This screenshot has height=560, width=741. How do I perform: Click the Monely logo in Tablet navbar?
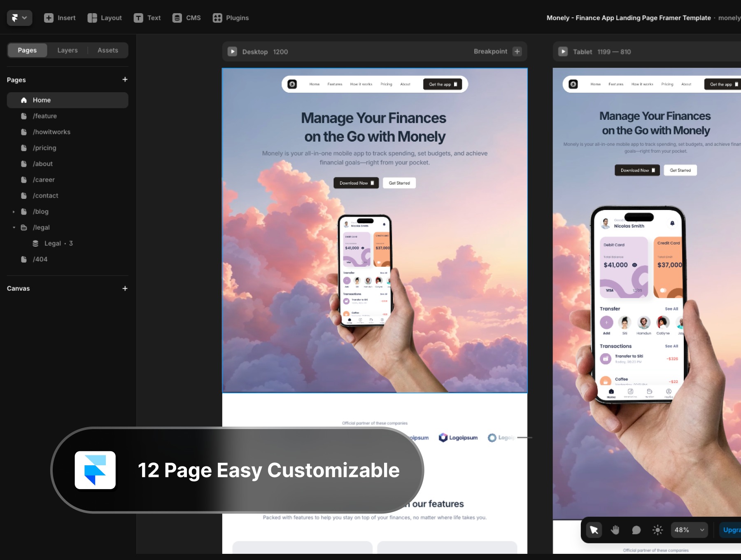click(x=573, y=84)
